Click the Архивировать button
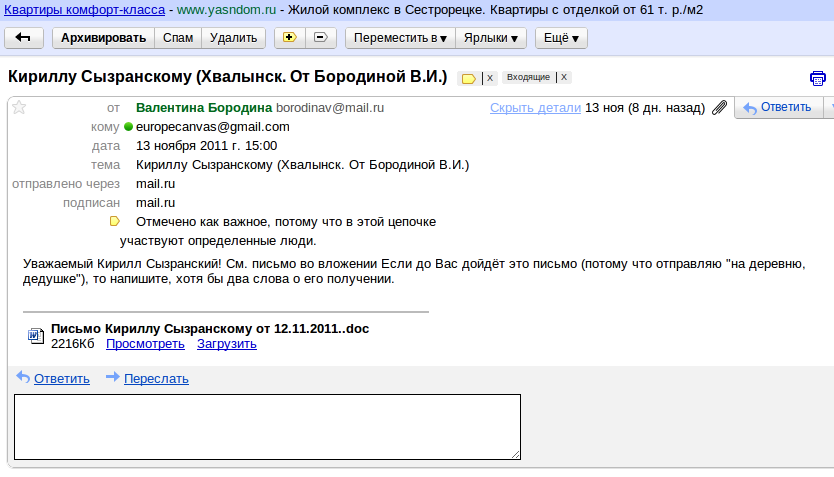The height and width of the screenshot is (477, 834). 103,38
